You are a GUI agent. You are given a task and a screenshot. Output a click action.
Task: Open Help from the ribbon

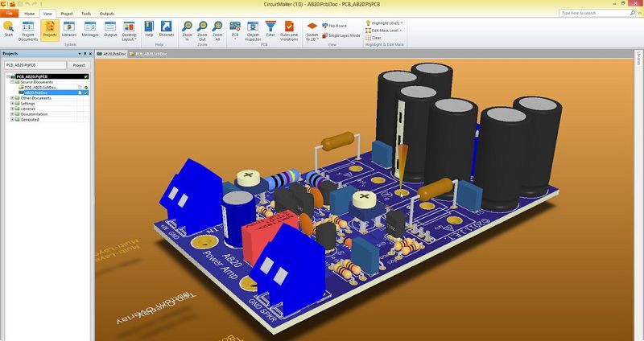coord(149,29)
